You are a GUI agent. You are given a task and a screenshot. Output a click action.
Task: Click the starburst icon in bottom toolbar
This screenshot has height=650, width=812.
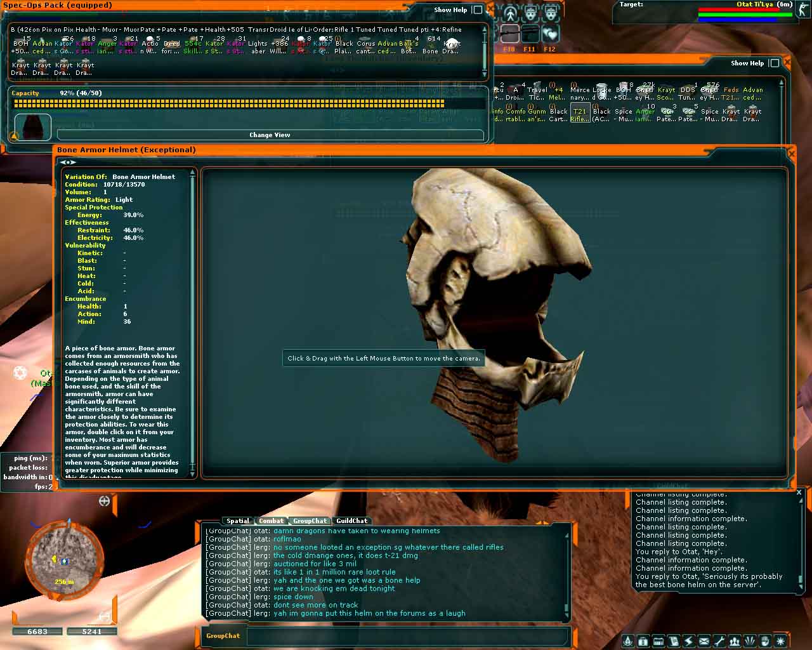(x=780, y=641)
